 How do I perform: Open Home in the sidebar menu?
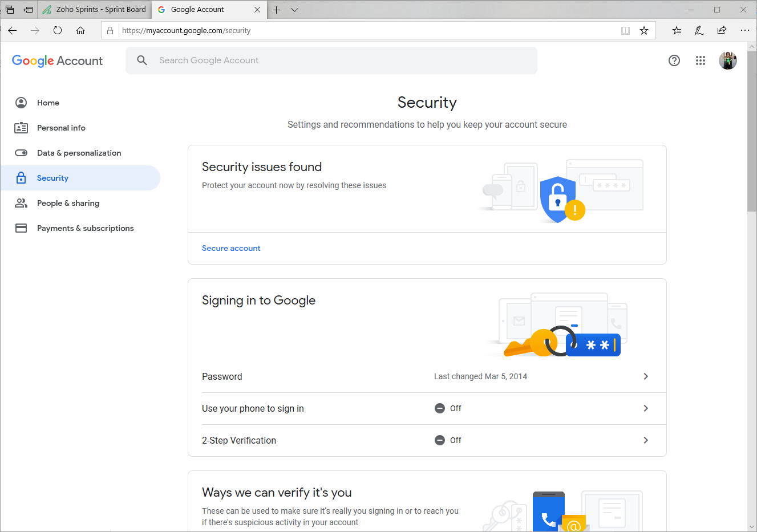80,103
